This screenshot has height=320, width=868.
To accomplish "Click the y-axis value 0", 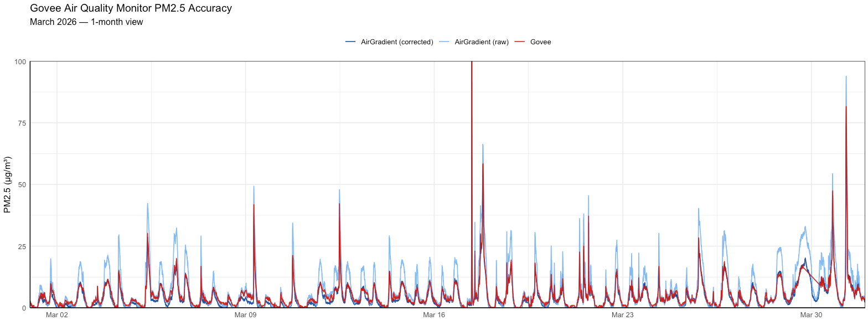I will (x=24, y=308).
